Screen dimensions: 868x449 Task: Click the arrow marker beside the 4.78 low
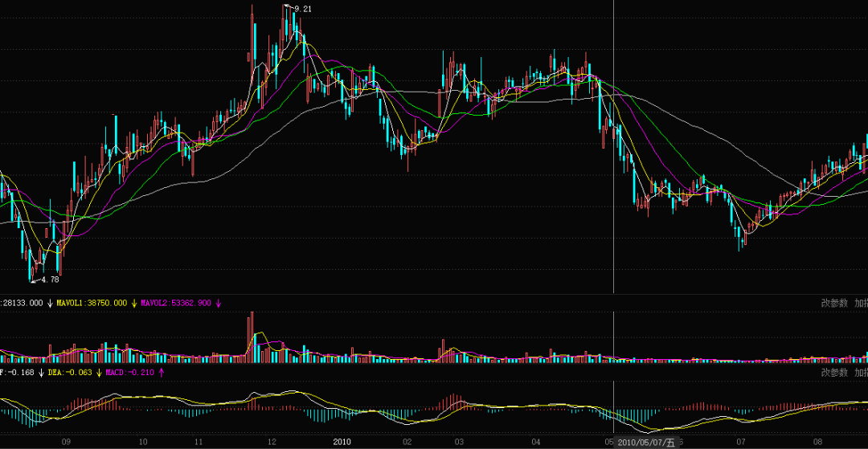click(35, 280)
